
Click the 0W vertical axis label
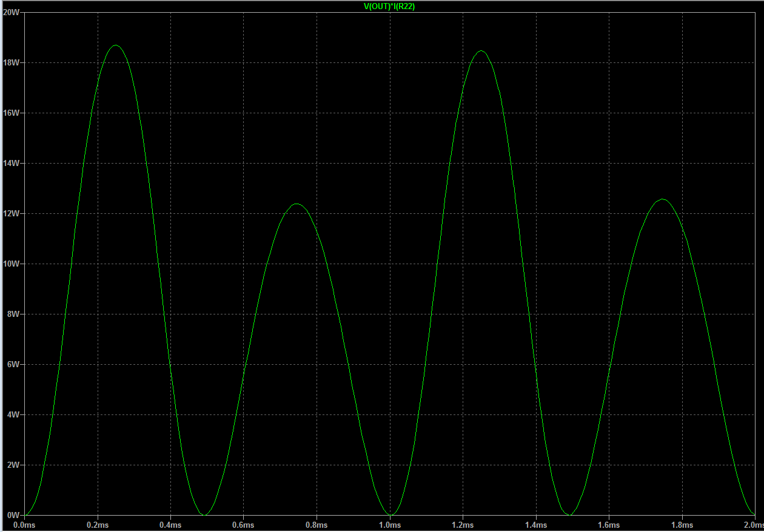click(12, 515)
